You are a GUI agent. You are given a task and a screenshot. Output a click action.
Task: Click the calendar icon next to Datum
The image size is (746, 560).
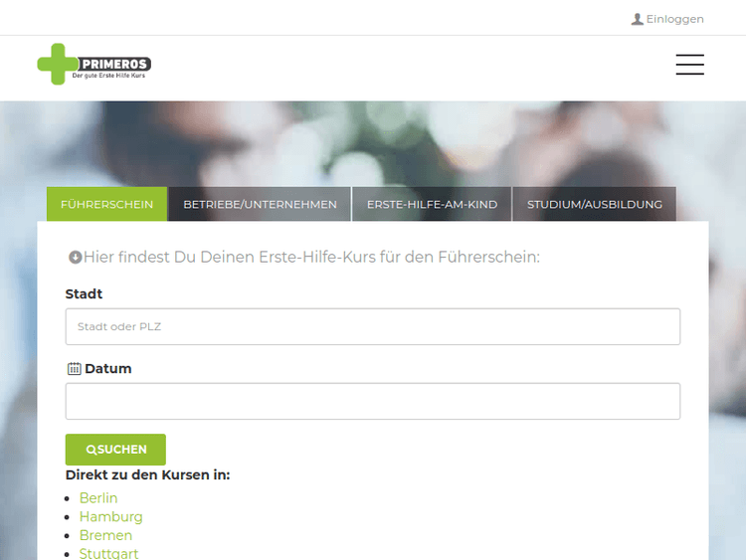[x=74, y=369]
